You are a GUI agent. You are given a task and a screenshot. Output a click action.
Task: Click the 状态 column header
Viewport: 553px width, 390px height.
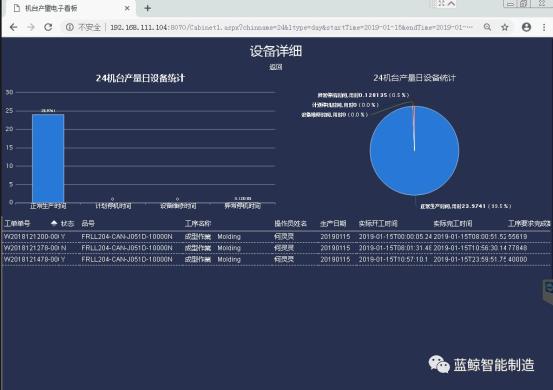[x=67, y=224]
